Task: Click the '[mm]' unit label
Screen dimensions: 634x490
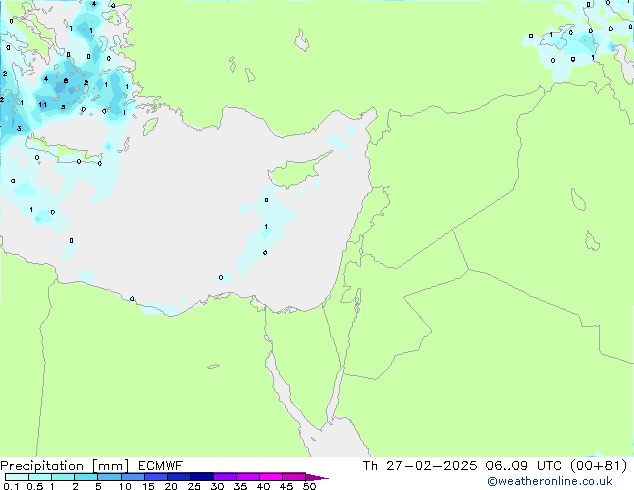Action: point(110,466)
